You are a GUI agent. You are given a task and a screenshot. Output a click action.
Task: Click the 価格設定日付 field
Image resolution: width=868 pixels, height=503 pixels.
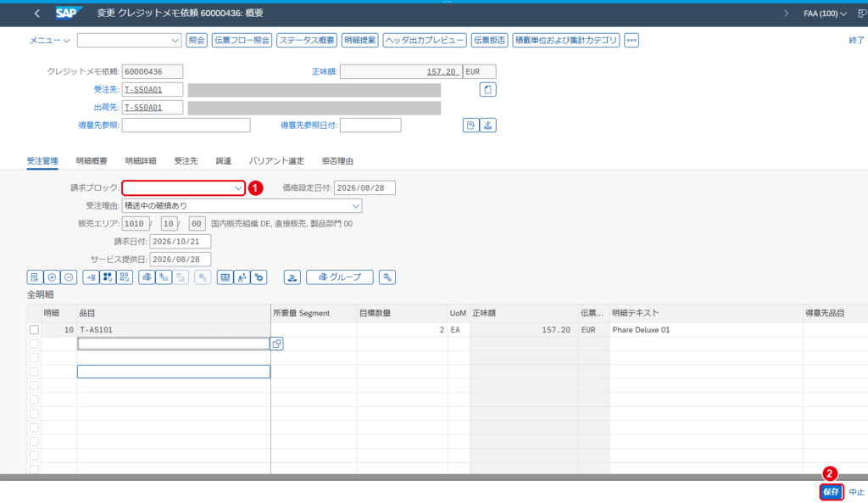coord(364,187)
